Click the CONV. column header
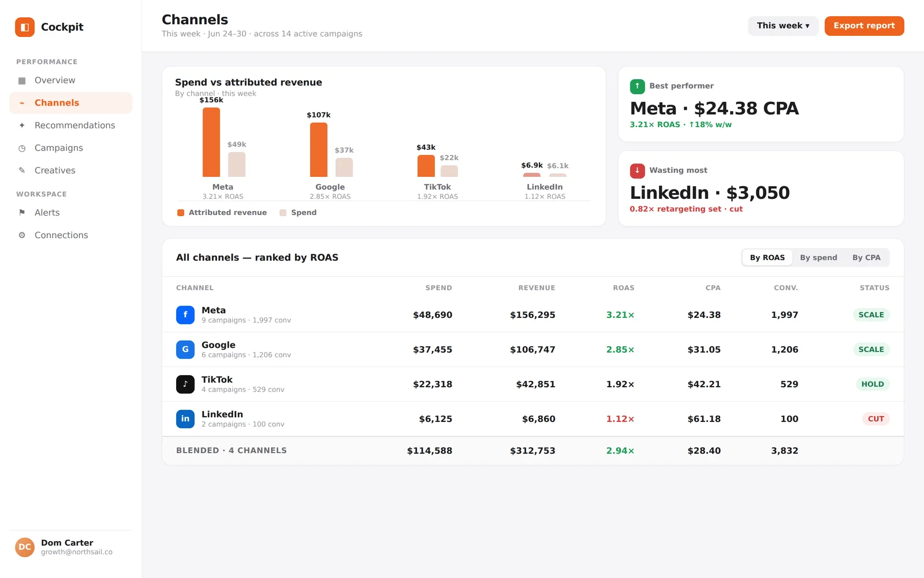 (786, 288)
